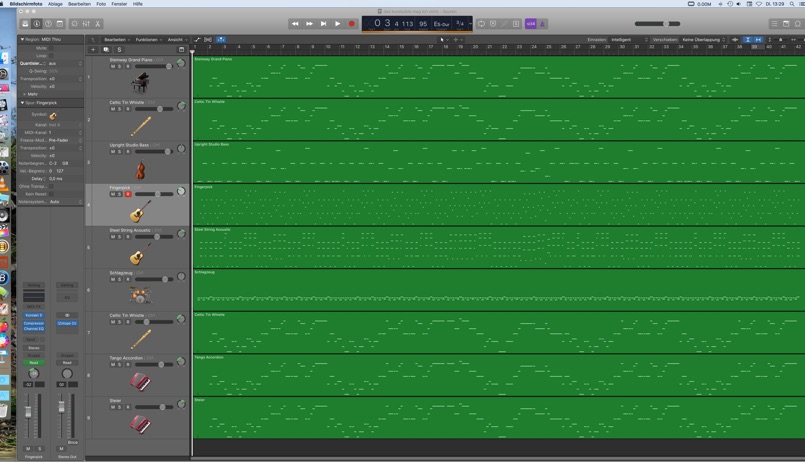Screen dimensions: 805x462
Task: Disable record on the Fingerpick track
Action: tap(128, 194)
